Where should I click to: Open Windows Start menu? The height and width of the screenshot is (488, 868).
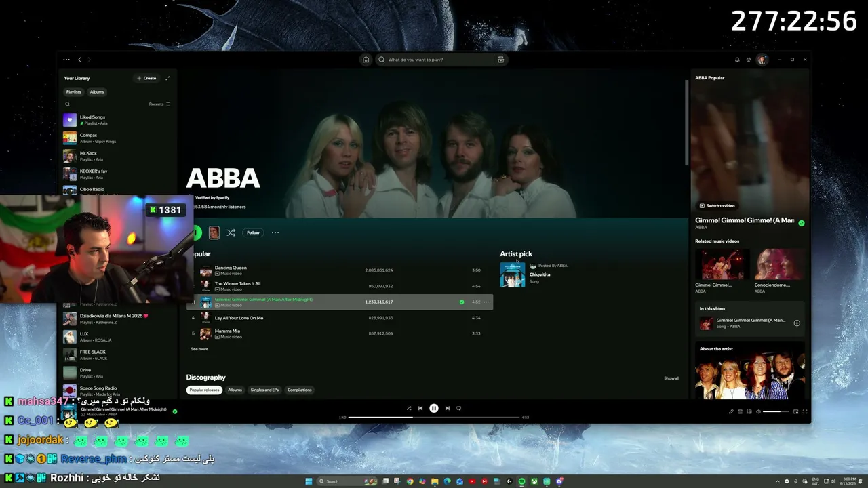pos(309,481)
